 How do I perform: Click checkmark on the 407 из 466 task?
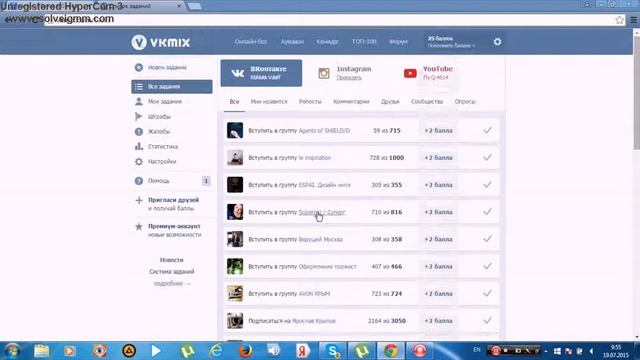click(487, 266)
